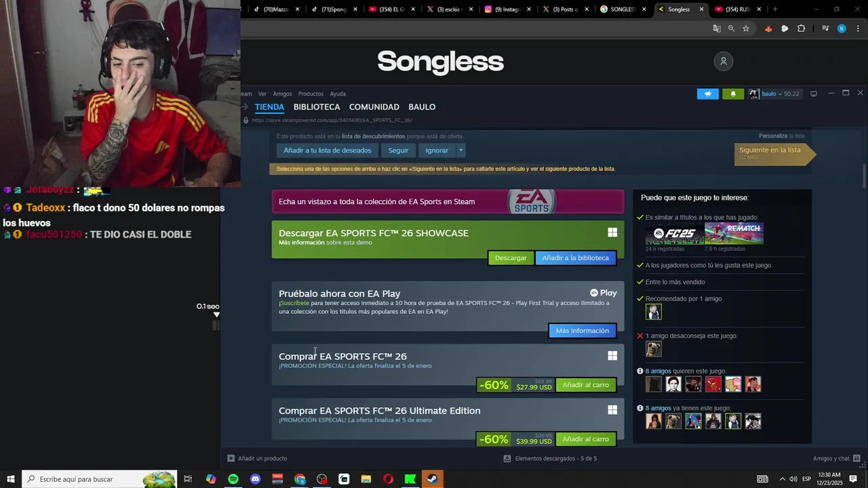Open Spotify from the taskbar
Image resolution: width=868 pixels, height=488 pixels.
[233, 479]
